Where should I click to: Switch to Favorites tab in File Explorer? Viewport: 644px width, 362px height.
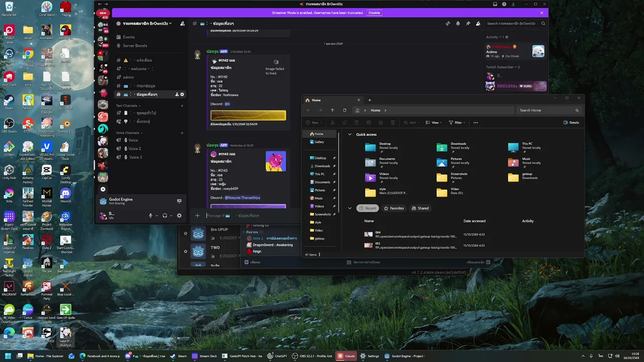(x=393, y=208)
